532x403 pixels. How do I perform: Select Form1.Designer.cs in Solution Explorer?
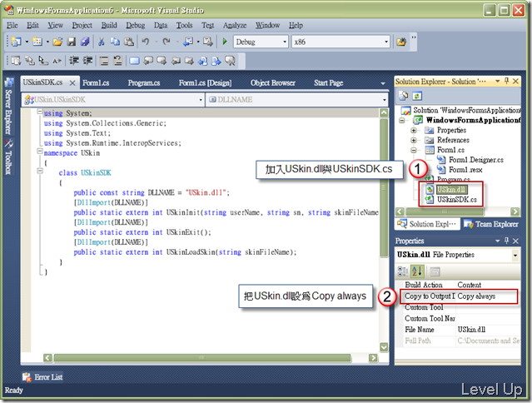point(476,160)
